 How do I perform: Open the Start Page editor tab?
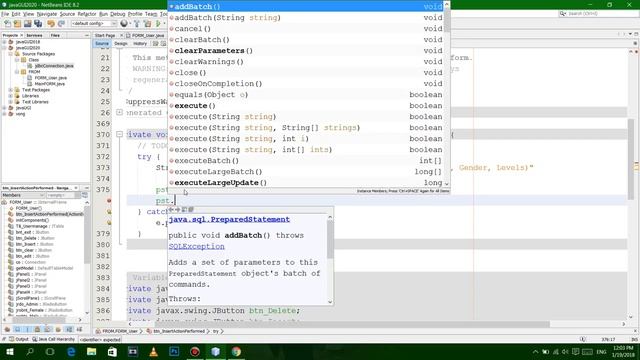(x=105, y=36)
